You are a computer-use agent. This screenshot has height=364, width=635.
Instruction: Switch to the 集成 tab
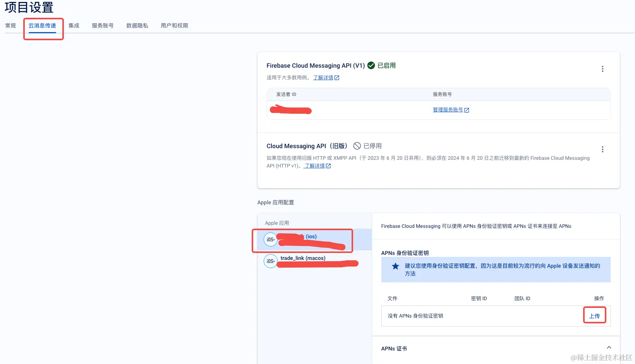74,26
